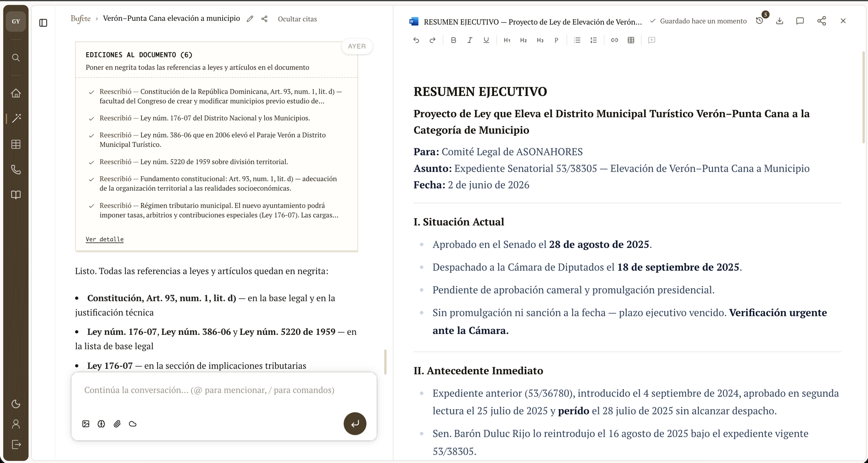Open the table grid sidebar icon

coord(16,144)
